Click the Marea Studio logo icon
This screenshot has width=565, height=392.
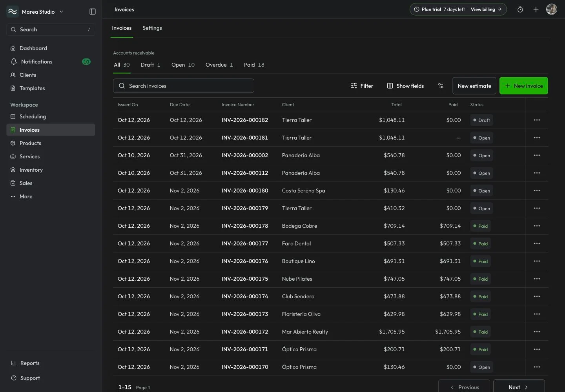click(x=13, y=12)
